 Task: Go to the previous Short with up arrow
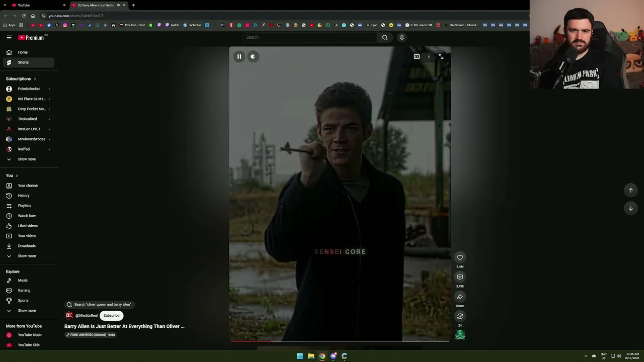pos(631,190)
